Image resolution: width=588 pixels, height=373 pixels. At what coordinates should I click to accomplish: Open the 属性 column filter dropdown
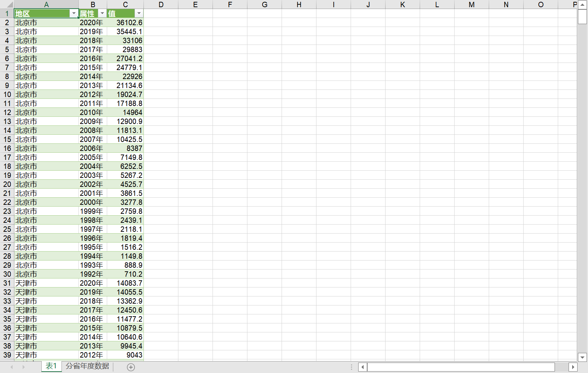click(102, 14)
